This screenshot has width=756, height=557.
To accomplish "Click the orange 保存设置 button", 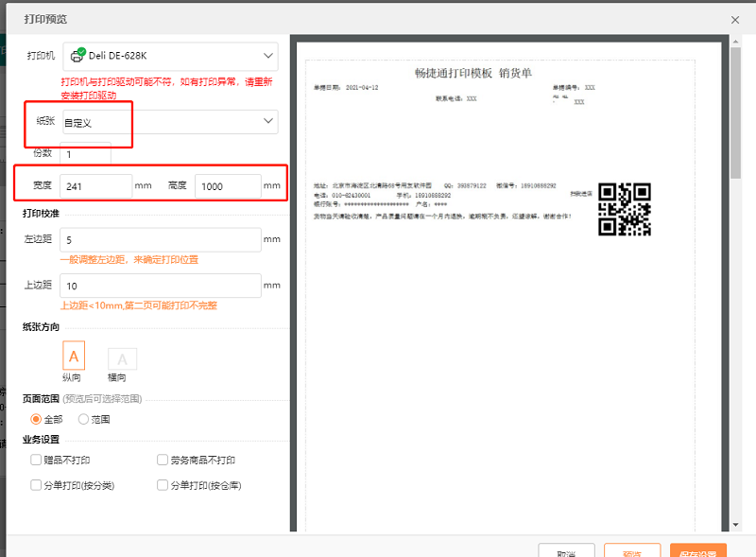I will (698, 550).
